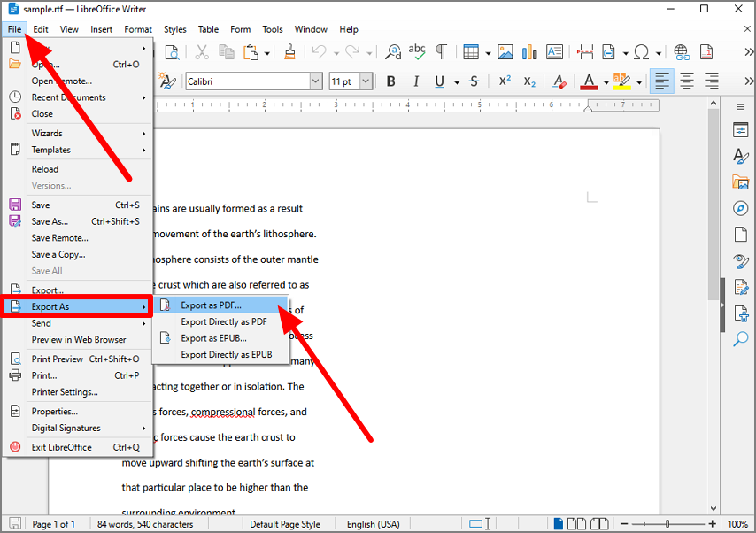Toggle Subscript X₂ button
Viewport: 756px width, 533px height.
[529, 82]
